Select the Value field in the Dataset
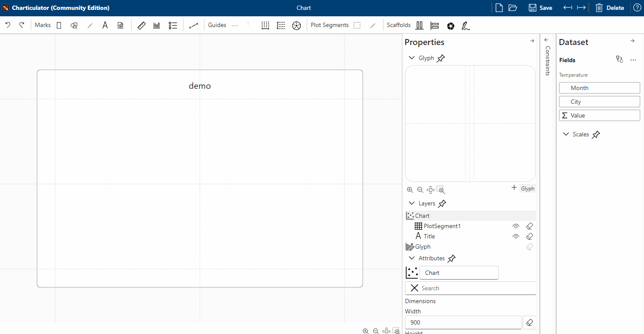The height and width of the screenshot is (334, 644). (599, 115)
